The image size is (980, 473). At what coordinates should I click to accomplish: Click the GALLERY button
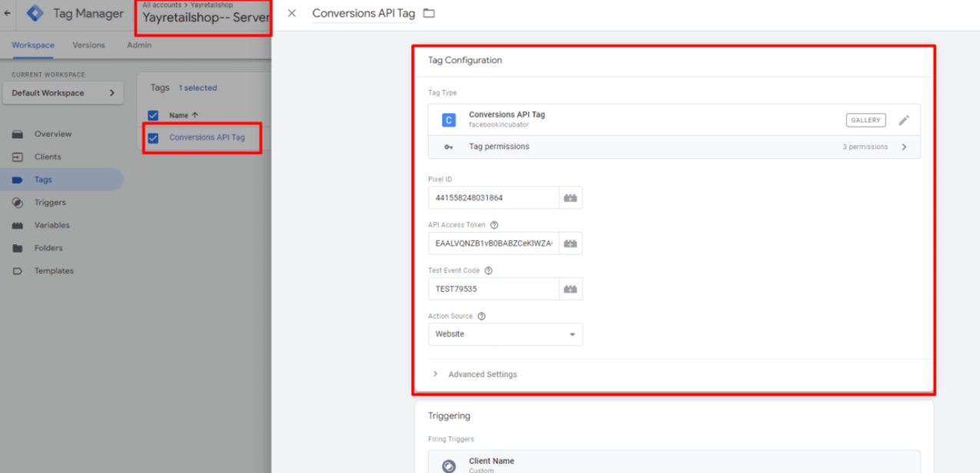tap(865, 121)
